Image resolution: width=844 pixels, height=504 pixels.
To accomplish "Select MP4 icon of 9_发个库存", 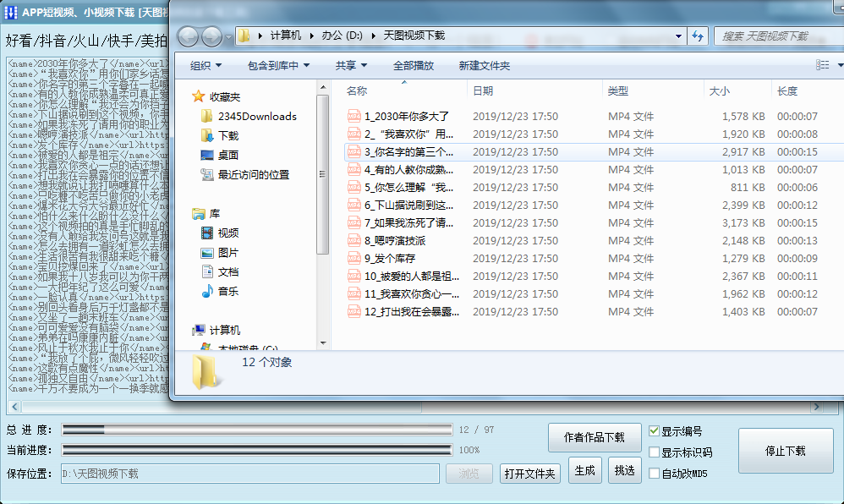I will pyautogui.click(x=353, y=259).
